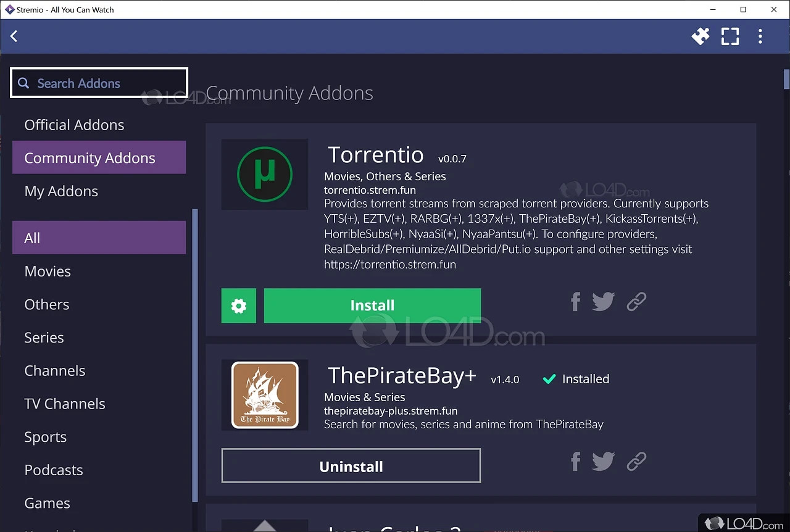Image resolution: width=790 pixels, height=532 pixels.
Task: Filter addons by Movies
Action: (99, 271)
